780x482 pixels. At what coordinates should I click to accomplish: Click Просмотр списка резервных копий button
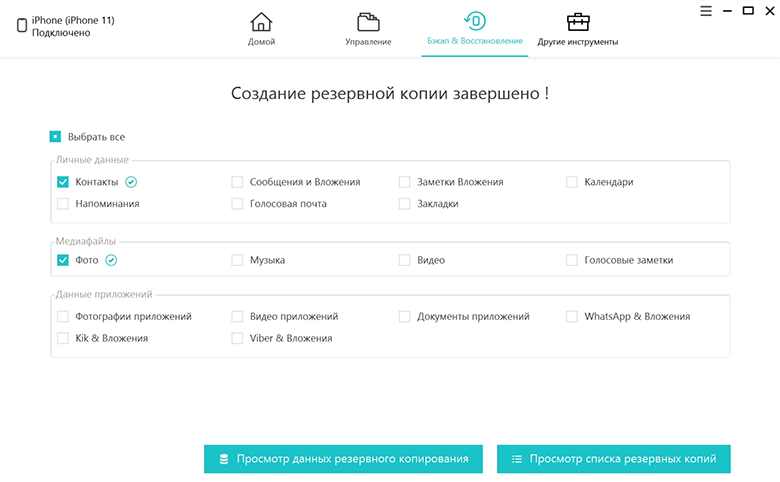click(x=613, y=459)
